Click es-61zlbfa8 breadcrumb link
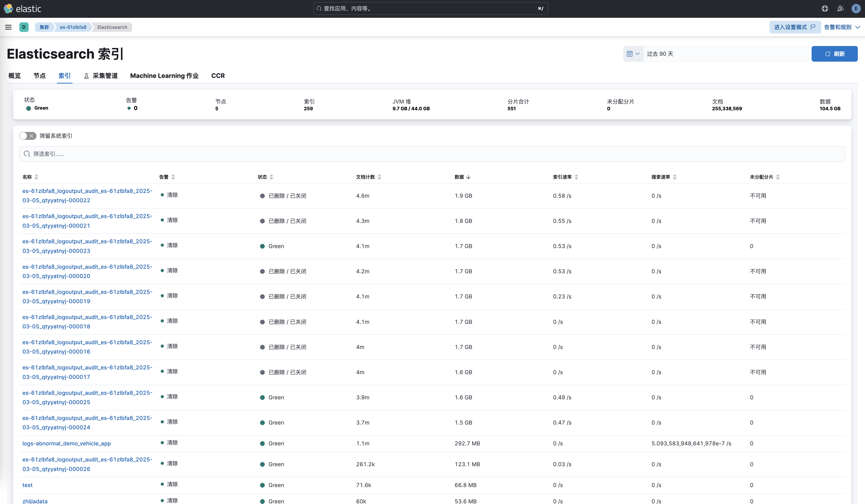This screenshot has height=504, width=865. pyautogui.click(x=73, y=27)
